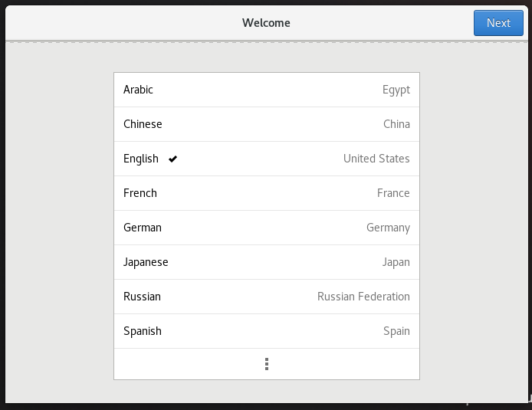This screenshot has height=410, width=532.
Task: Click the Egypt region label
Action: [x=396, y=90]
